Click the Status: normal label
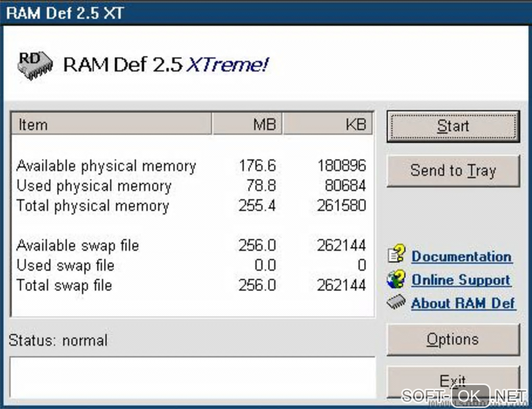The width and height of the screenshot is (532, 409). tap(58, 341)
